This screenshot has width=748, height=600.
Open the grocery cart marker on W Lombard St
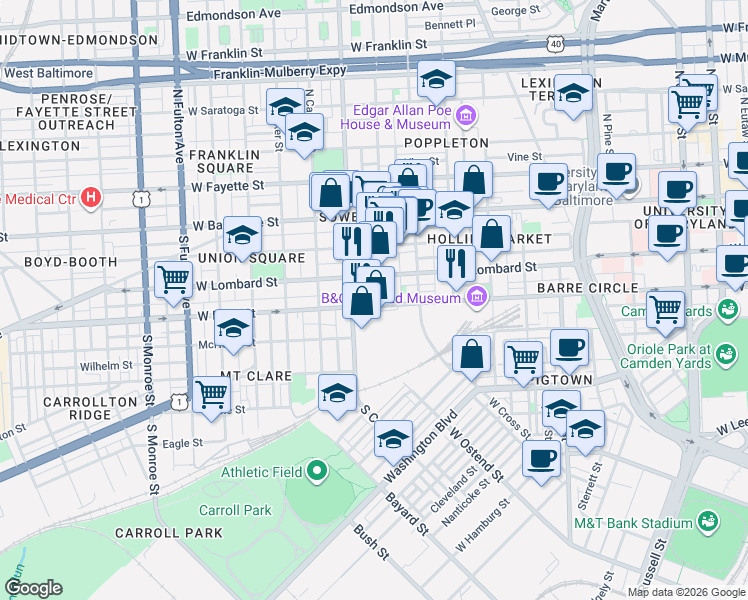click(174, 280)
